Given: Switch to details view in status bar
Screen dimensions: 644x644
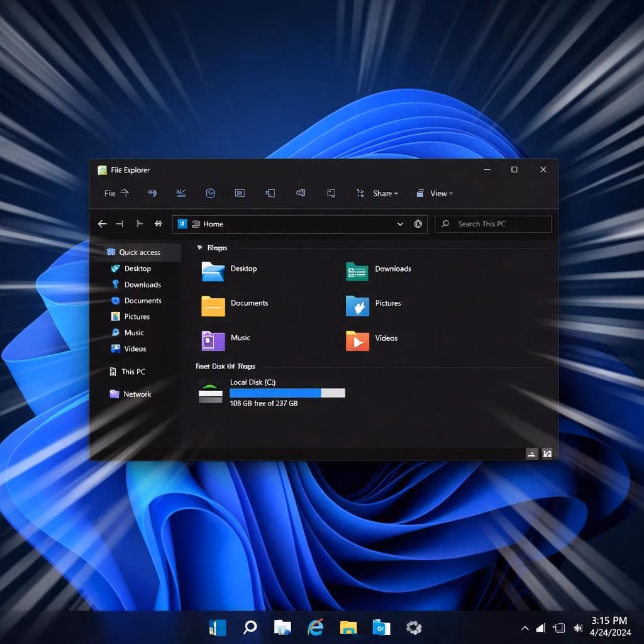Looking at the screenshot, I should click(532, 454).
